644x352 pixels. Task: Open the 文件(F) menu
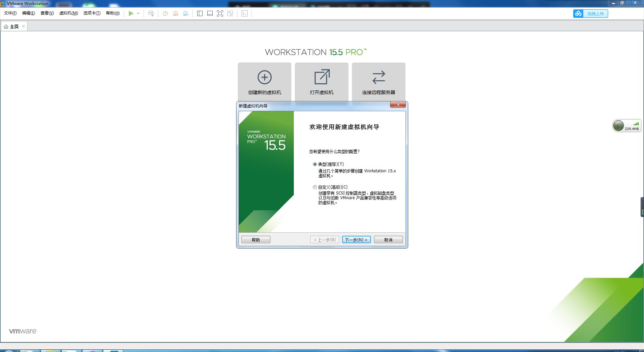click(10, 13)
